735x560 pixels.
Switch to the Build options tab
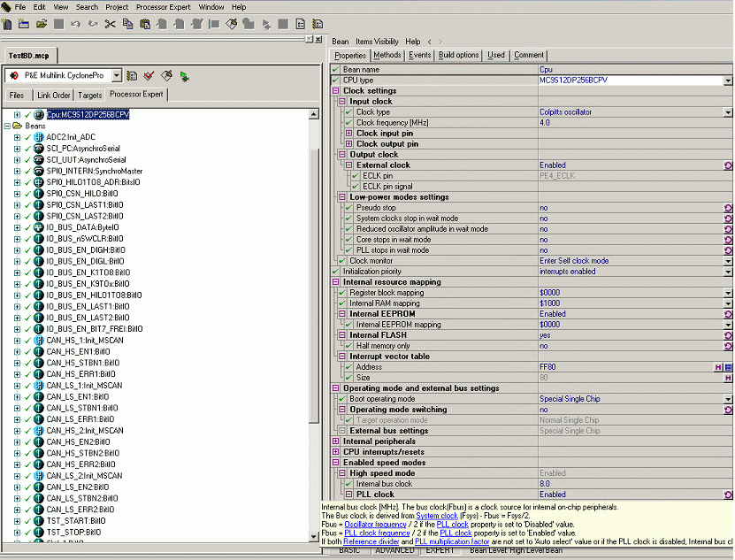click(x=458, y=55)
